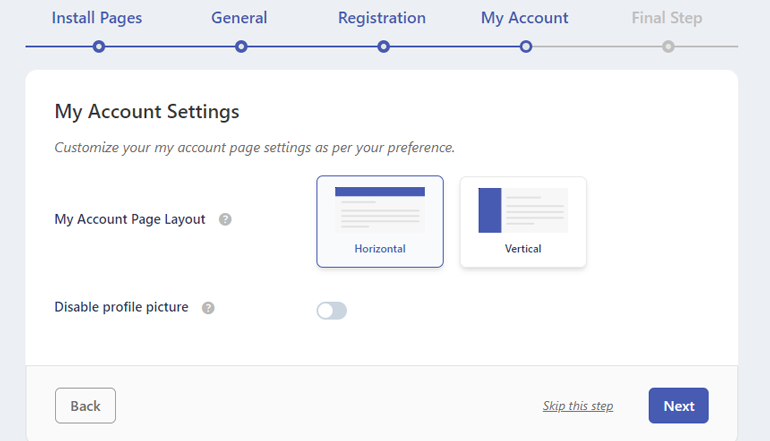Click the Install Pages step circle
Screen dimensions: 770x441
99,47
